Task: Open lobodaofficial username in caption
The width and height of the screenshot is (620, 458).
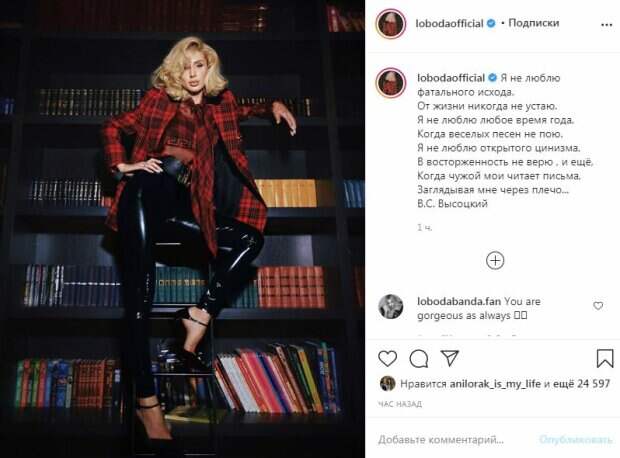Action: point(451,78)
